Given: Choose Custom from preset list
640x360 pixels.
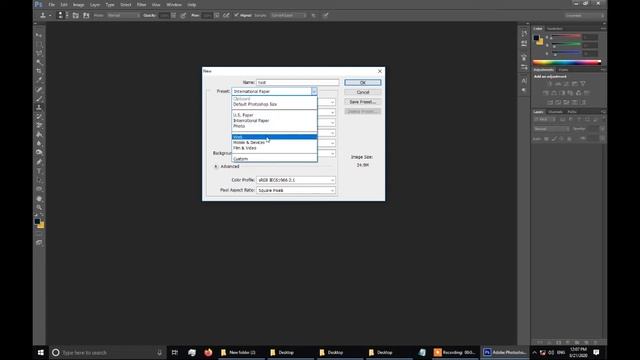Looking at the screenshot, I should [274, 159].
